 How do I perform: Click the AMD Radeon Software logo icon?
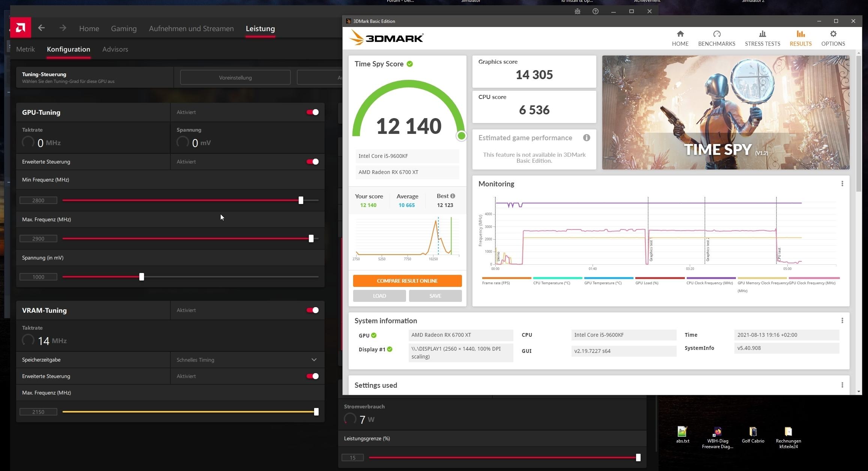coord(21,27)
